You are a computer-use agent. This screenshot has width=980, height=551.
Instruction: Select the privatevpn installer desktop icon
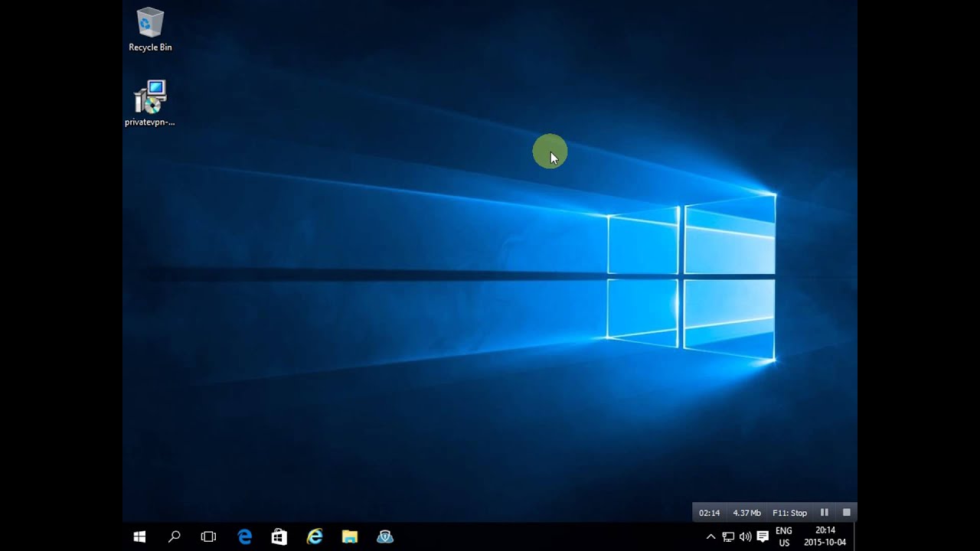pyautogui.click(x=150, y=103)
